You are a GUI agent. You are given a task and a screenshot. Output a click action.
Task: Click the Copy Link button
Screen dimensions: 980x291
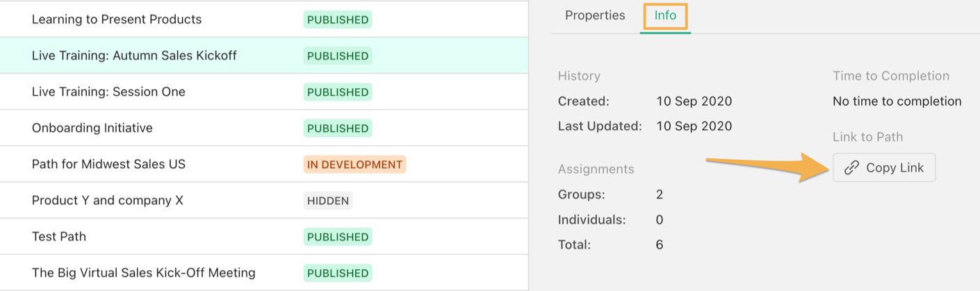[884, 168]
